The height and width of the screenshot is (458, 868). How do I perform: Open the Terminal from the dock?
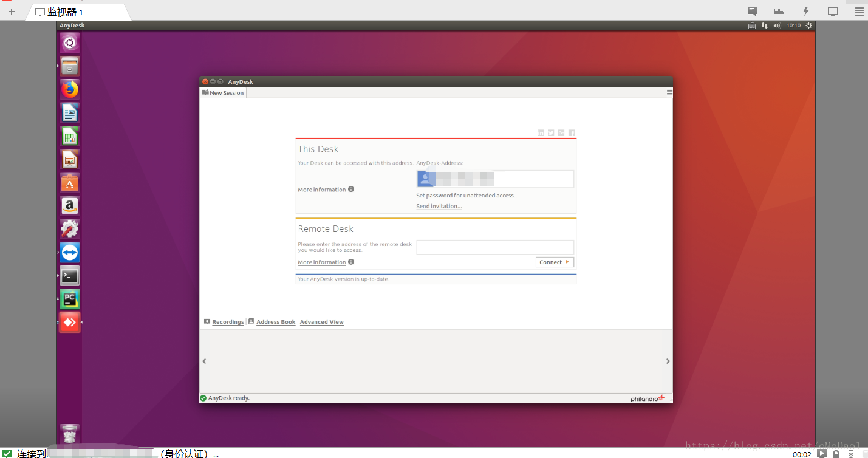point(69,276)
